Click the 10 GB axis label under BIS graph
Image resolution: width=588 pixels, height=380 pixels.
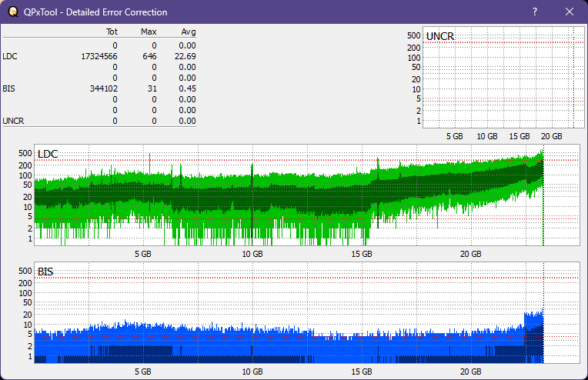pos(252,372)
